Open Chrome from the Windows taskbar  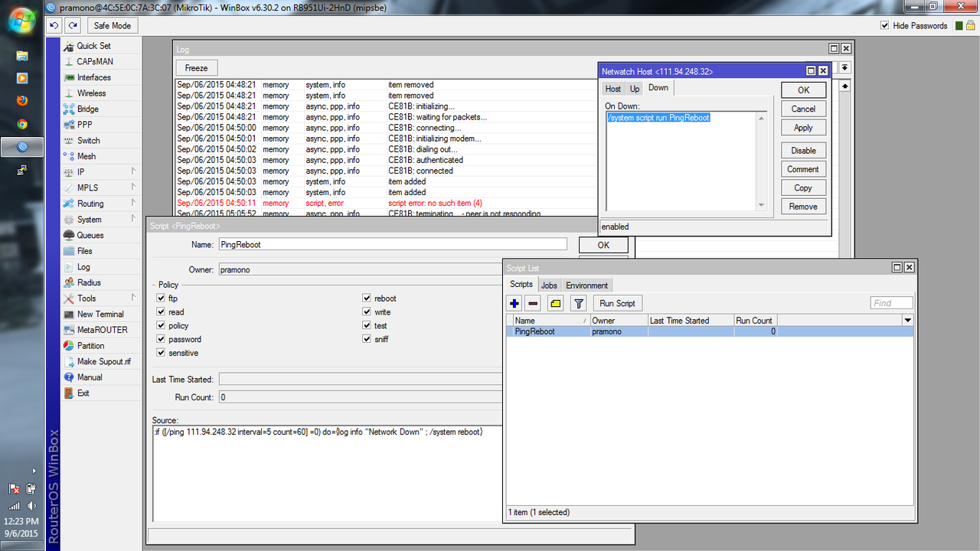[22, 123]
